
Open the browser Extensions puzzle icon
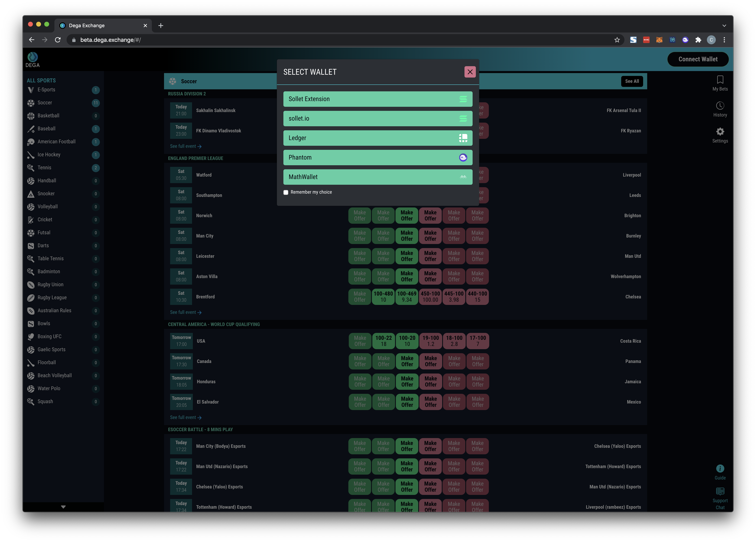698,40
